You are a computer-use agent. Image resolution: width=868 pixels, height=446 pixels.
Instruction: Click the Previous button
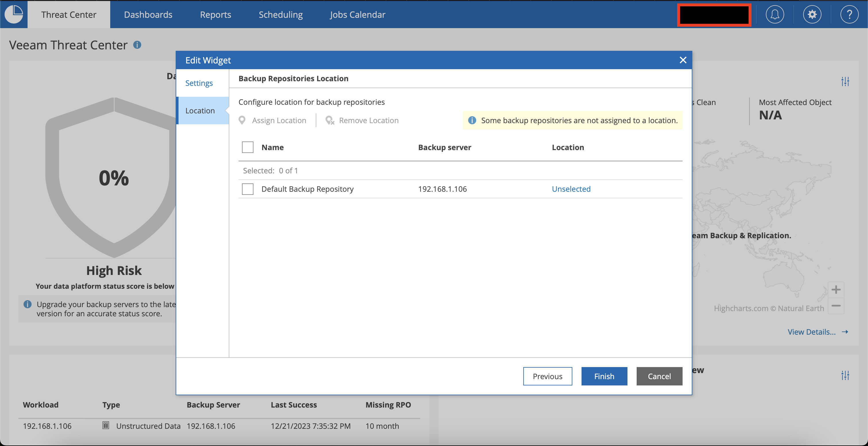[x=547, y=376]
